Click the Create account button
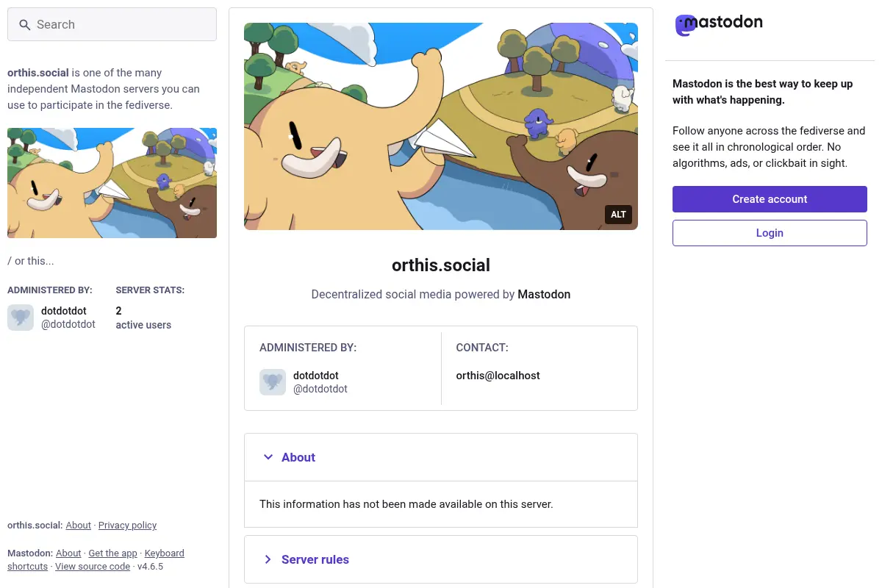882x588 pixels. point(770,199)
